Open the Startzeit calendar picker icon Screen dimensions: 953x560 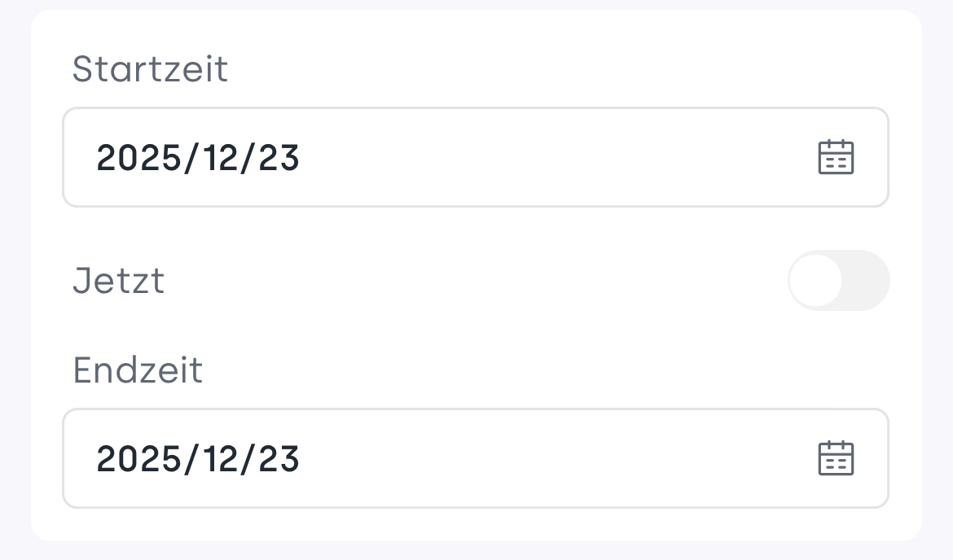[835, 157]
